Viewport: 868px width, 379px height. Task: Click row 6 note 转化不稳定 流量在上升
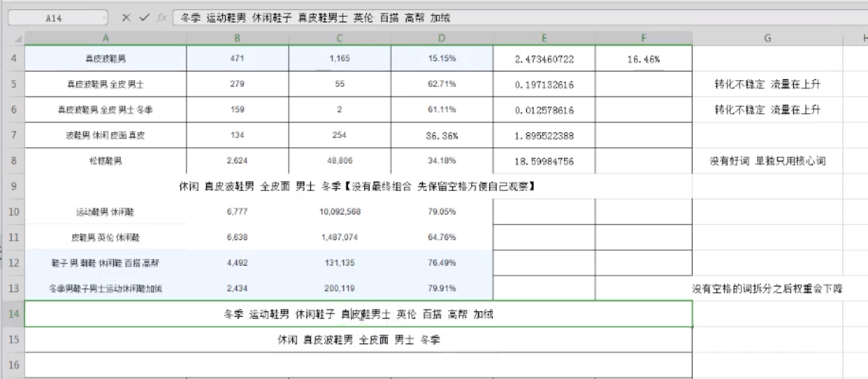768,110
